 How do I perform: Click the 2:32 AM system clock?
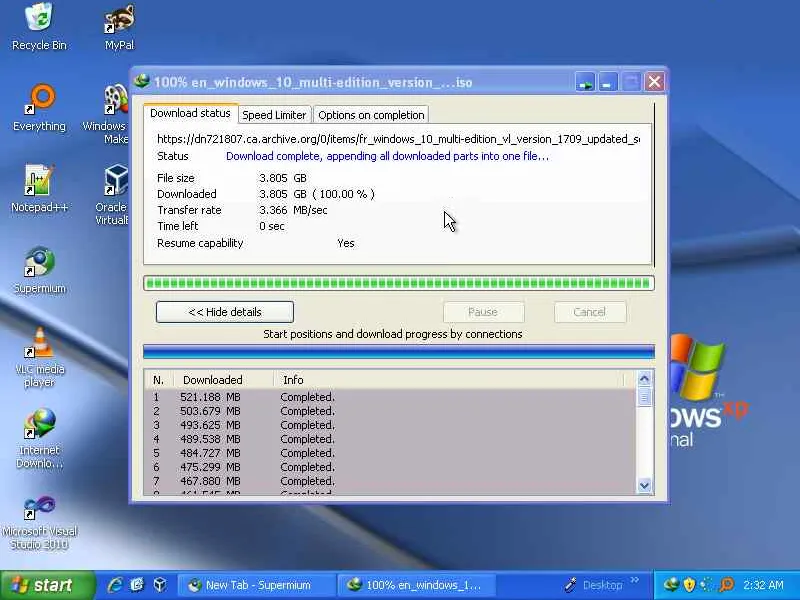763,585
